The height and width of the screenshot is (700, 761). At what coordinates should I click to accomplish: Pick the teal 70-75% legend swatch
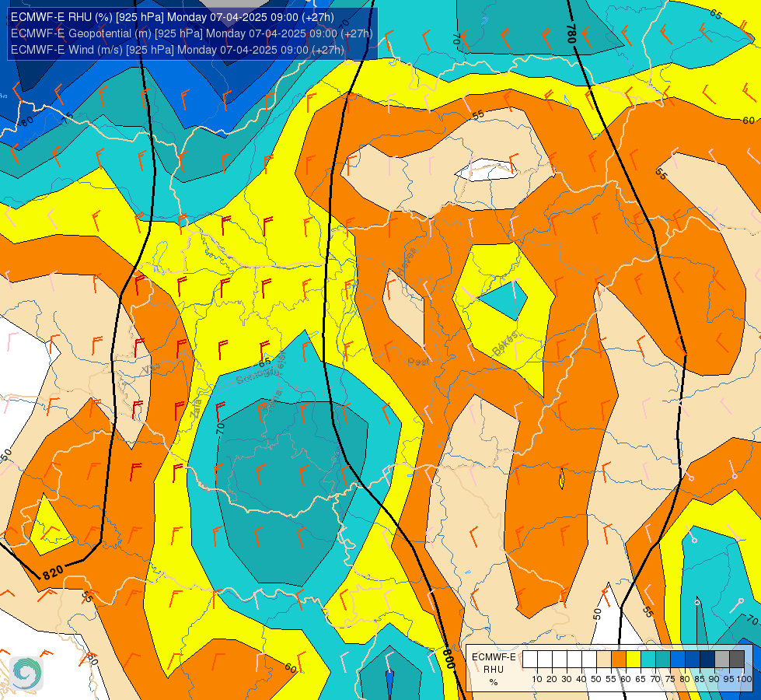pyautogui.click(x=663, y=660)
